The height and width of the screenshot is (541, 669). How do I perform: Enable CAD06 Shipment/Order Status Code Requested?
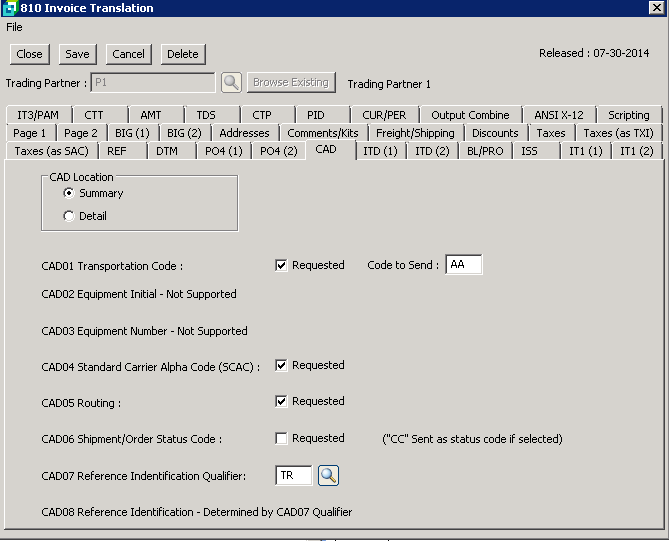pos(282,439)
